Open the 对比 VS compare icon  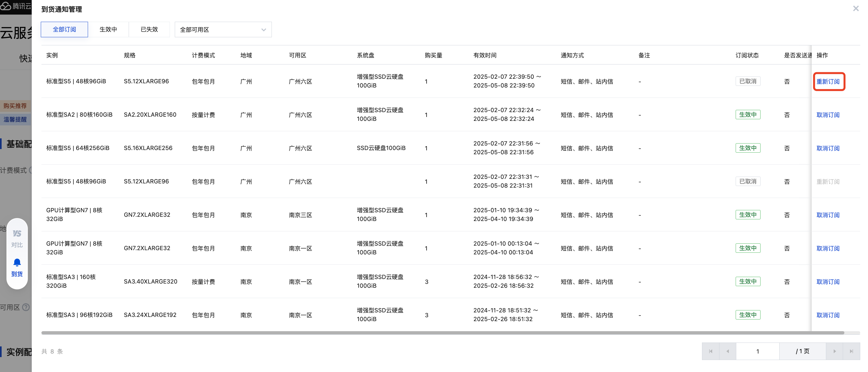coord(17,233)
